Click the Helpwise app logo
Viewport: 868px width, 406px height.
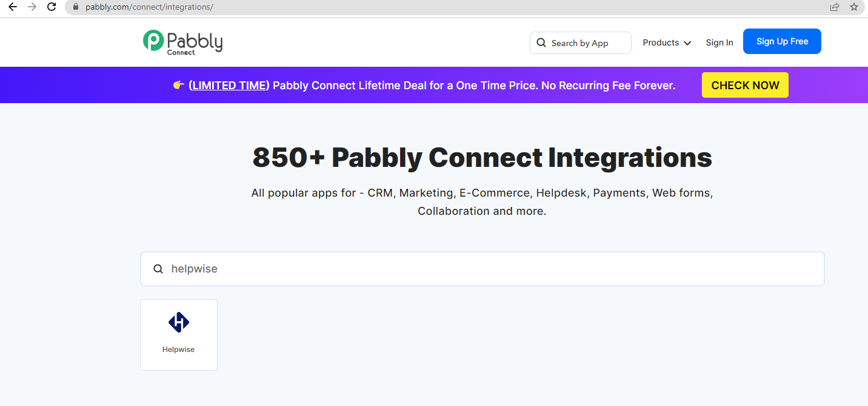pyautogui.click(x=179, y=322)
